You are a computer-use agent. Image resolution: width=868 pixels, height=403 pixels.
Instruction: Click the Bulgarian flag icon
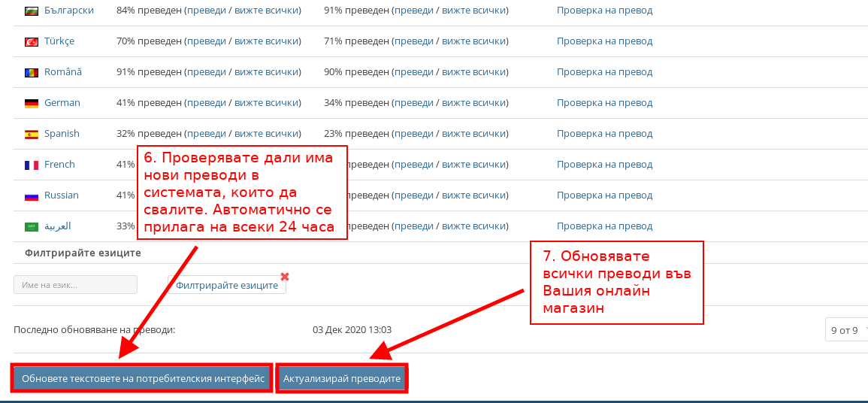(31, 11)
